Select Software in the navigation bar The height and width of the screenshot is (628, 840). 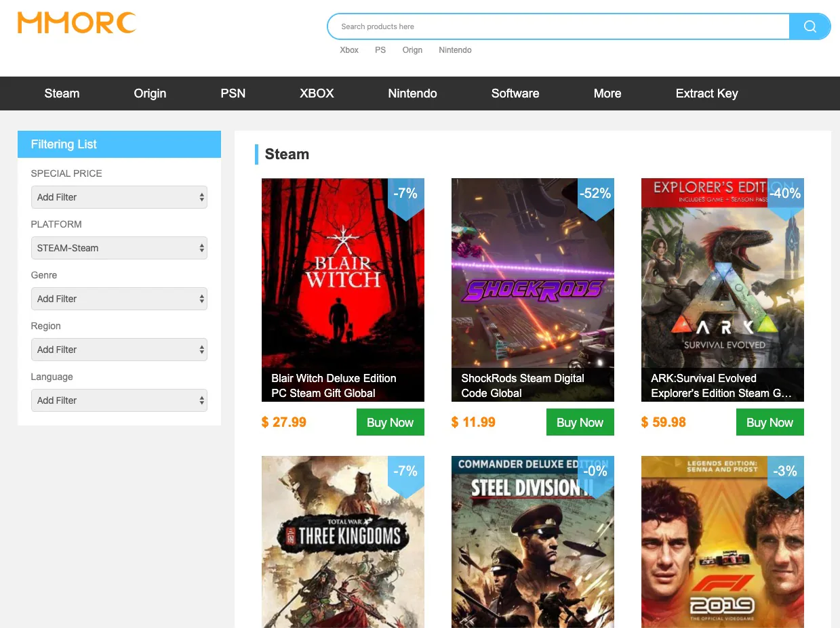(515, 93)
